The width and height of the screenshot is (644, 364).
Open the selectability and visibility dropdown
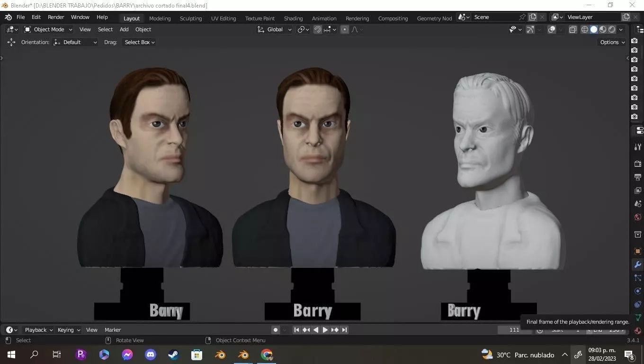point(515,29)
